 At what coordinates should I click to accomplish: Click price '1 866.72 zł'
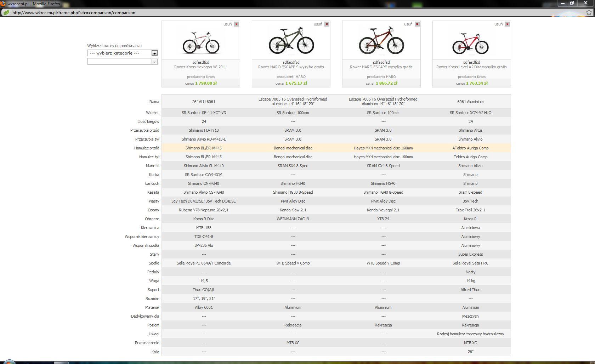point(386,83)
